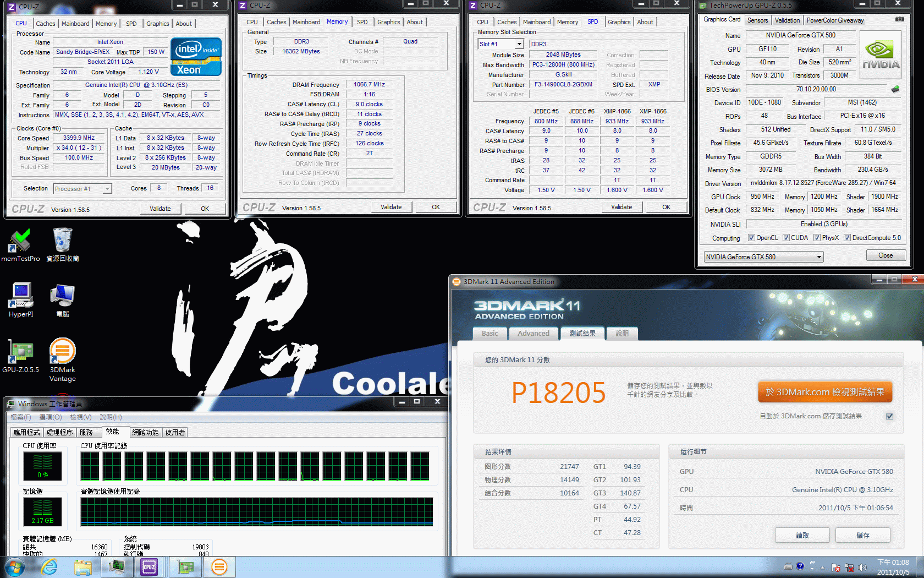Click the Intel Xeon logo in CPU-Z
Screen dimensions: 924x578
click(196, 56)
